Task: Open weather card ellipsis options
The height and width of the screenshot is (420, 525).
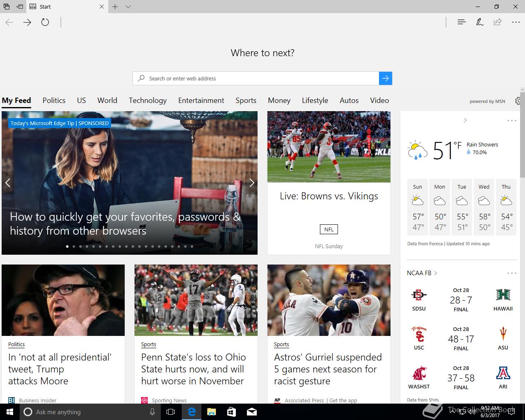Action: tap(512, 121)
